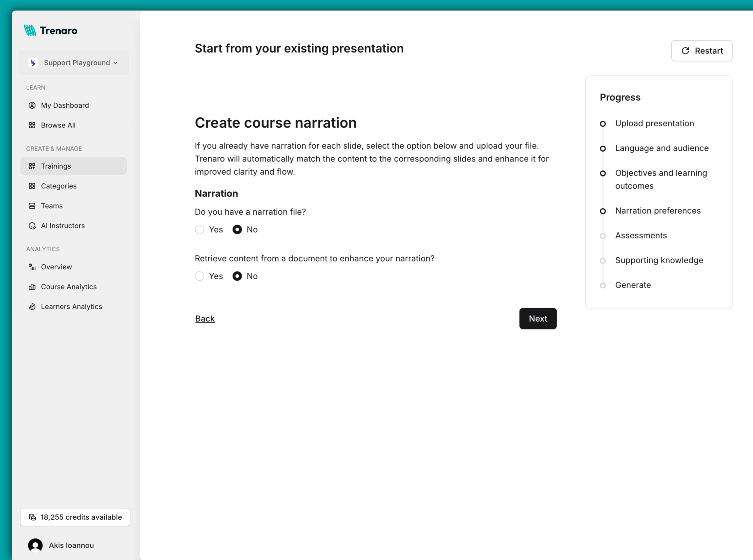Viewport: 753px width, 560px height.
Task: Go Back using the Back link
Action: point(205,318)
